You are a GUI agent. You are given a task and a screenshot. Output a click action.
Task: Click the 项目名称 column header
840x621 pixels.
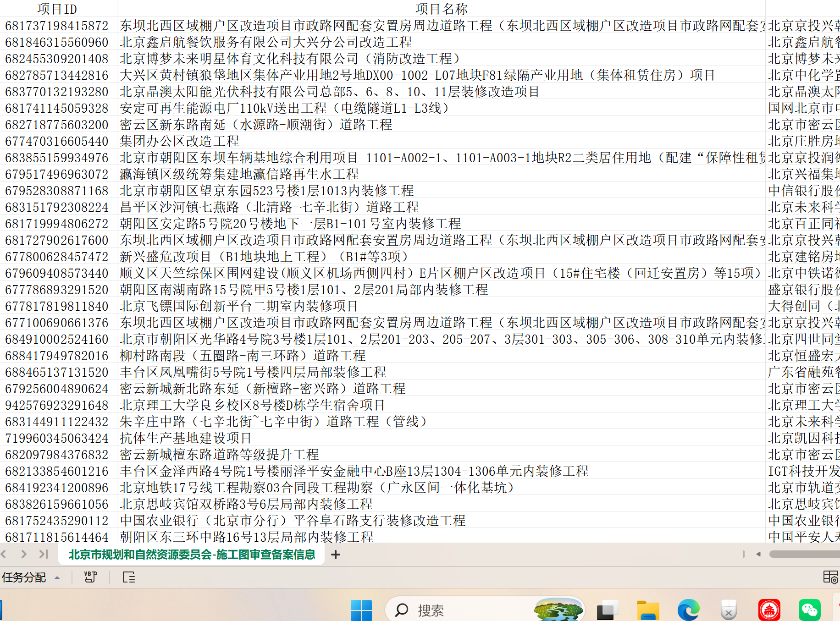coord(441,9)
